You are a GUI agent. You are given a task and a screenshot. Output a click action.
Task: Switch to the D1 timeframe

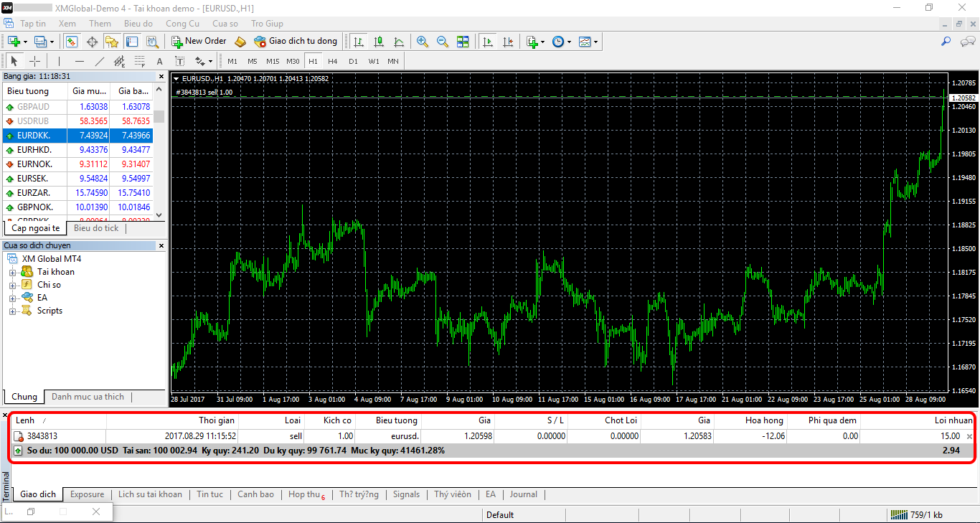[353, 61]
